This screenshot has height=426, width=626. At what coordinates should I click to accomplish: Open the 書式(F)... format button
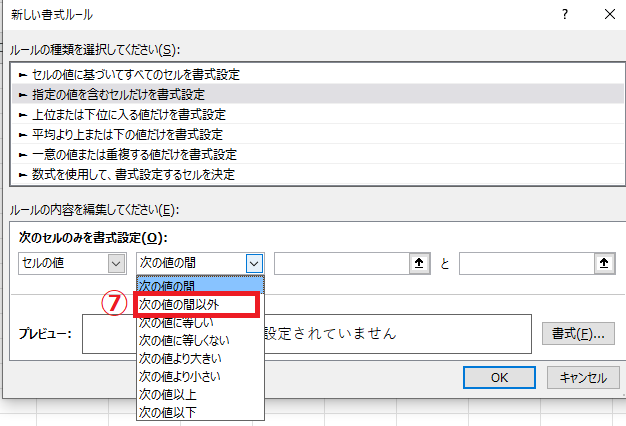[578, 334]
